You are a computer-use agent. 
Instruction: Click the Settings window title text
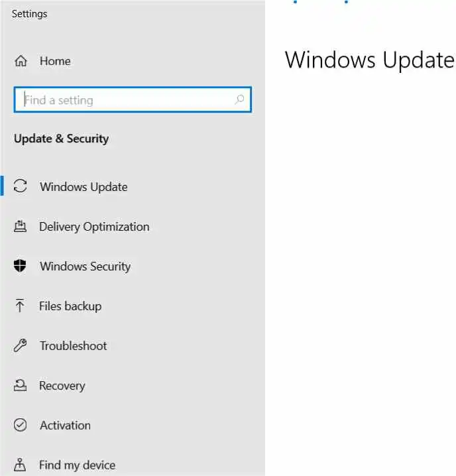tap(29, 14)
